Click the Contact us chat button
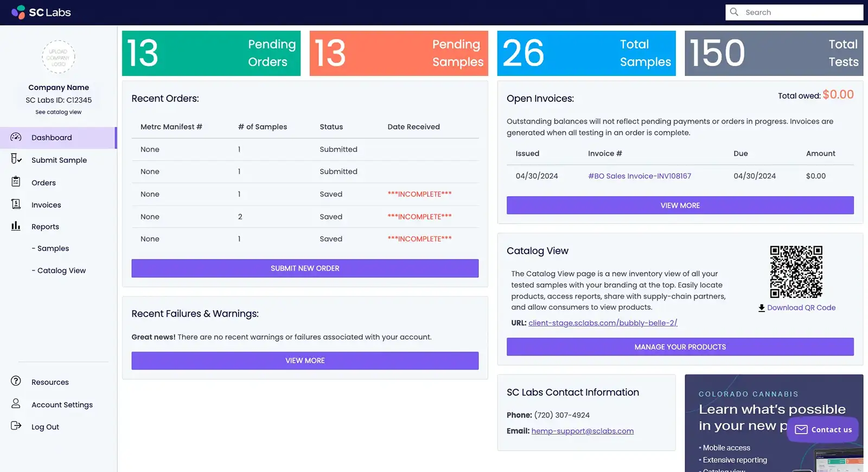This screenshot has width=868, height=472. (823, 430)
